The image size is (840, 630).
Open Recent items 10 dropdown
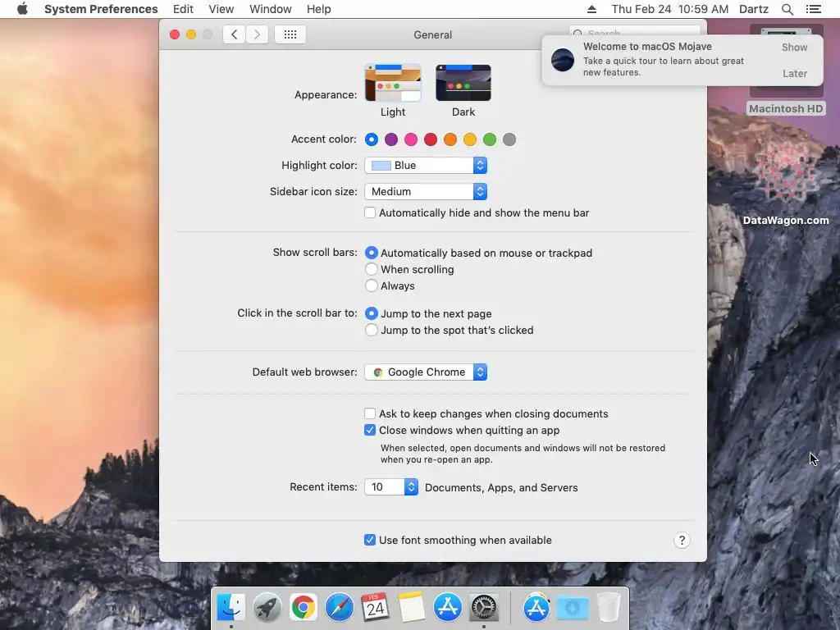click(391, 487)
